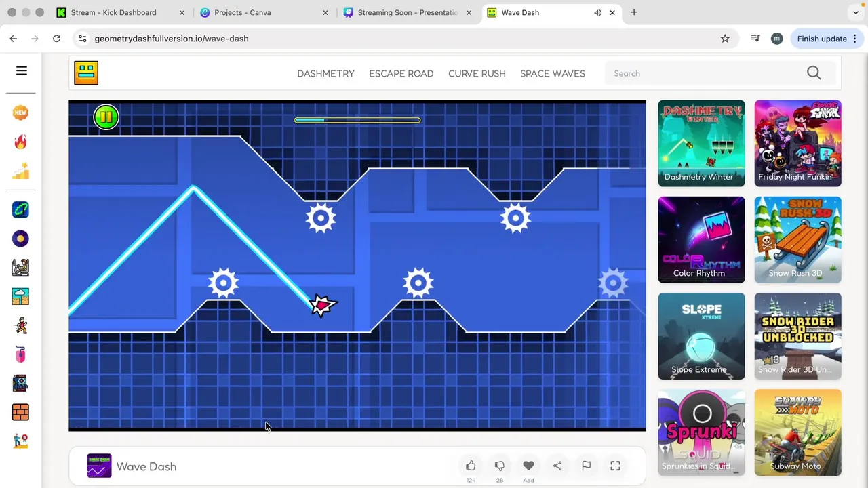Image resolution: width=868 pixels, height=488 pixels.
Task: Open the location pin person icon
Action: pyautogui.click(x=20, y=441)
